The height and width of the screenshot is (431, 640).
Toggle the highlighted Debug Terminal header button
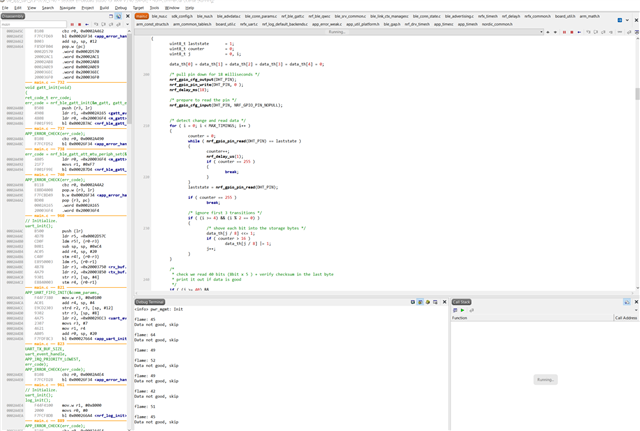[420, 302]
